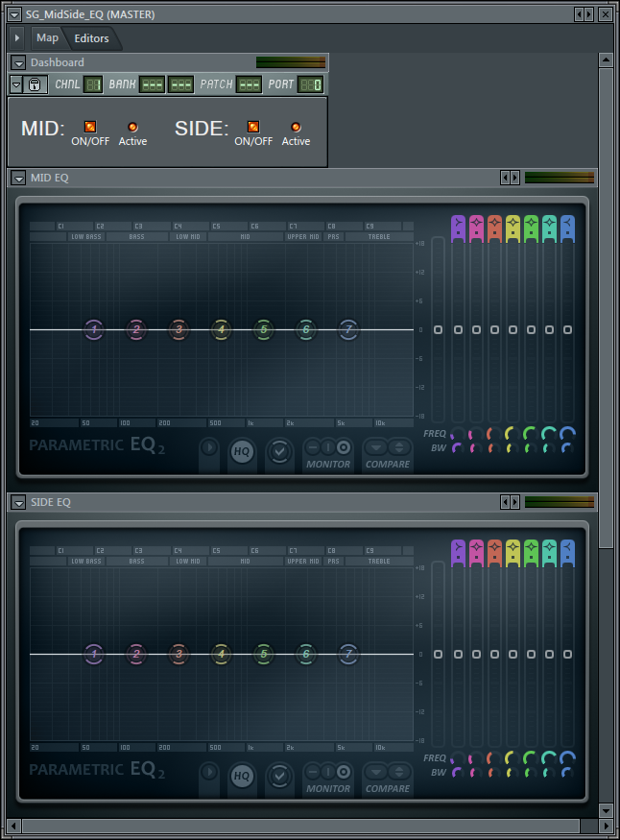Toggle the MID Active indicator
620x840 pixels.
point(132,127)
